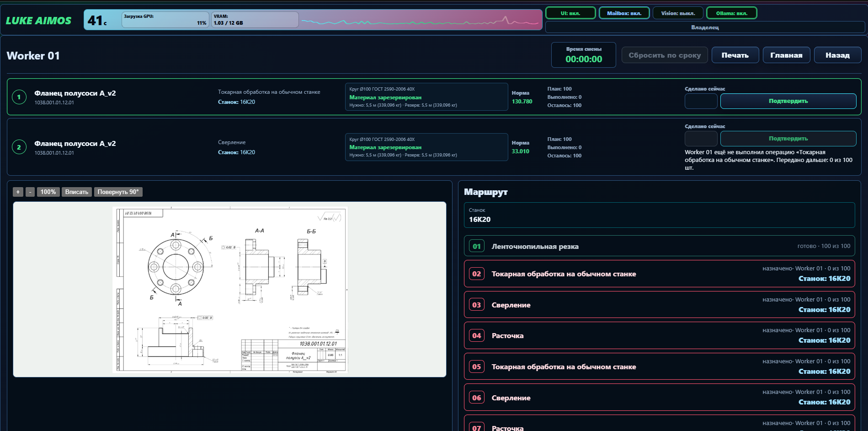Click the Печать button
868x431 pixels.
pyautogui.click(x=735, y=55)
